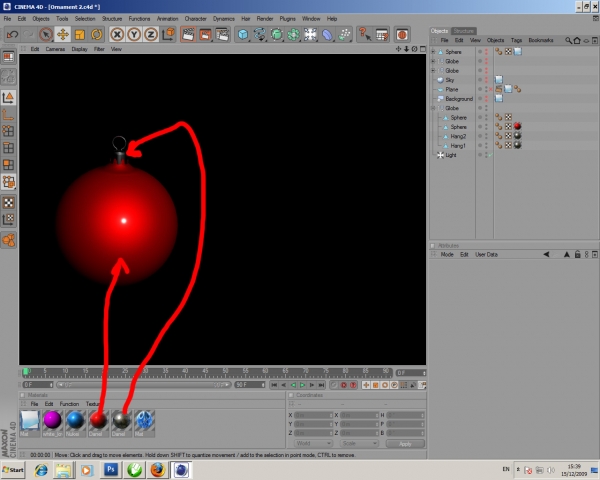Click the deformer capsule icon

pos(327,34)
